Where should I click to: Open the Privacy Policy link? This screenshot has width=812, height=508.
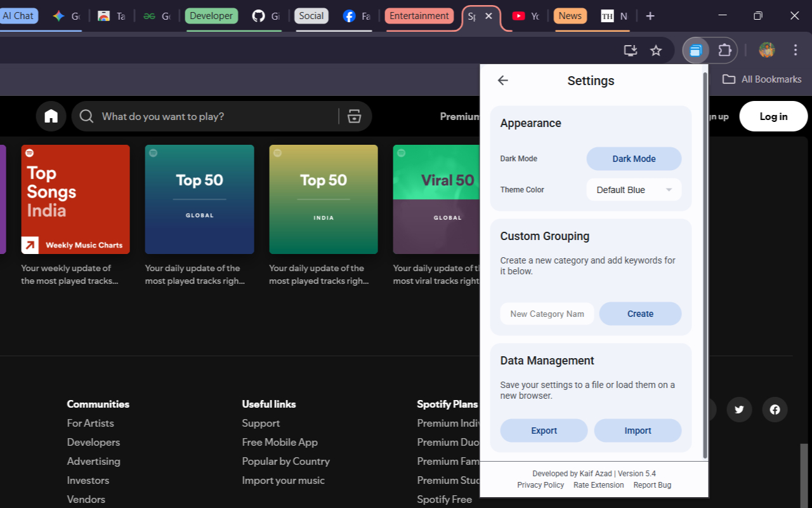(540, 485)
